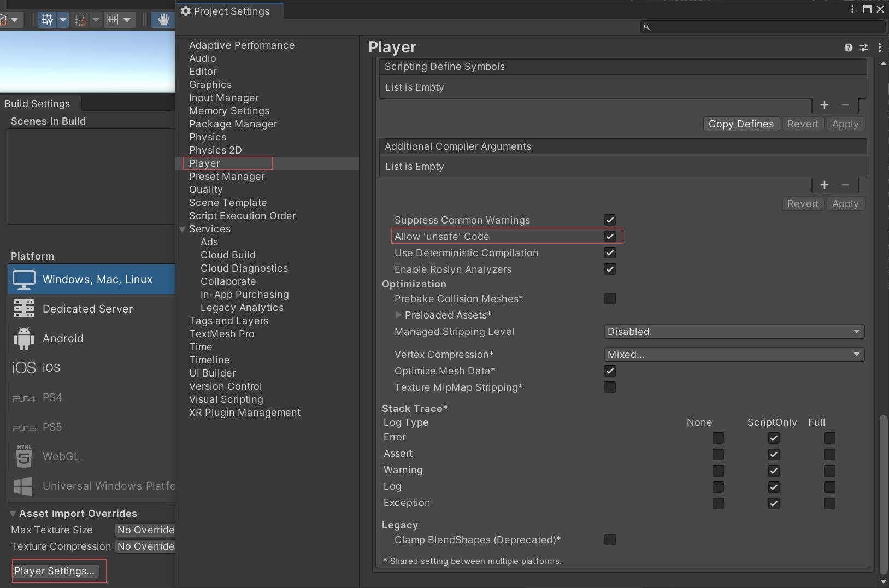Viewport: 889px width, 588px height.
Task: Open Player help documentation icon
Action: click(848, 48)
